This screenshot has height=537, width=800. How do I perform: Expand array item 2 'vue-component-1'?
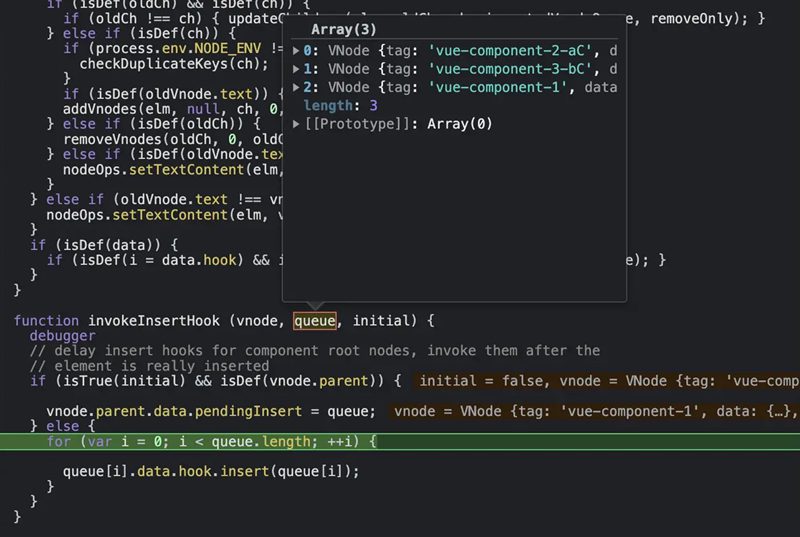click(x=296, y=87)
